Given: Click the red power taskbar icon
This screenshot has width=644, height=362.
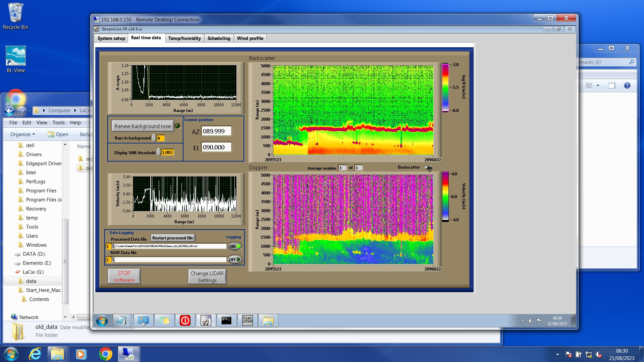Looking at the screenshot, I should [x=185, y=320].
